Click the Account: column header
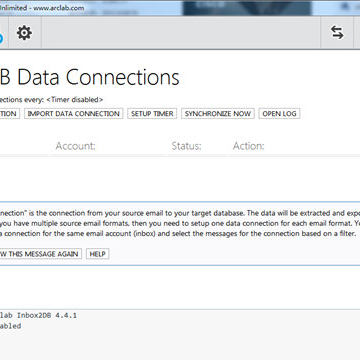Viewport: 360px width, 360px height. (75, 146)
